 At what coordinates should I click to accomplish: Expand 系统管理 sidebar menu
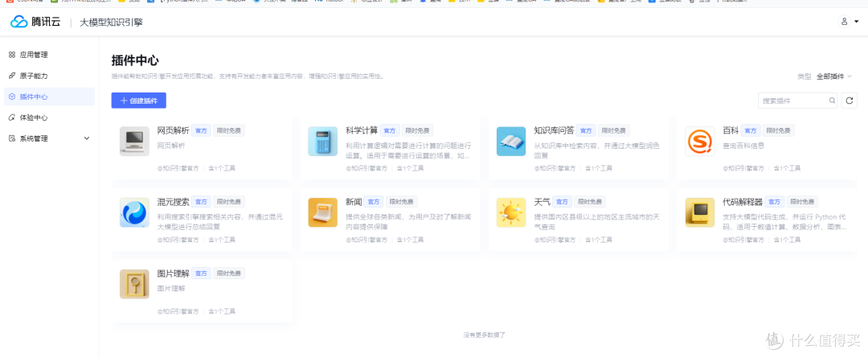pos(49,138)
